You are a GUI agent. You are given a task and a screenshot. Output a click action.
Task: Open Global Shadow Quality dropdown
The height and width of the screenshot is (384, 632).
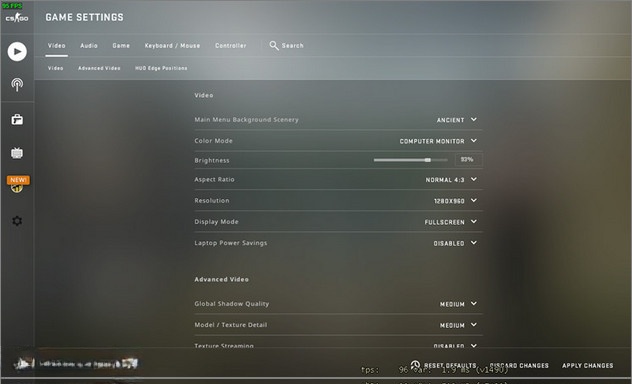pos(458,304)
